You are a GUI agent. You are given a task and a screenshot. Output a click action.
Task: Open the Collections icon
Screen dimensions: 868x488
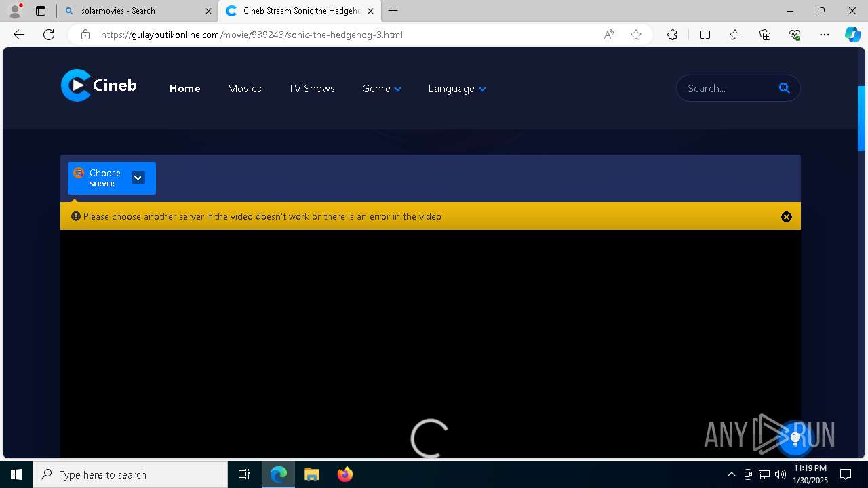pos(765,35)
